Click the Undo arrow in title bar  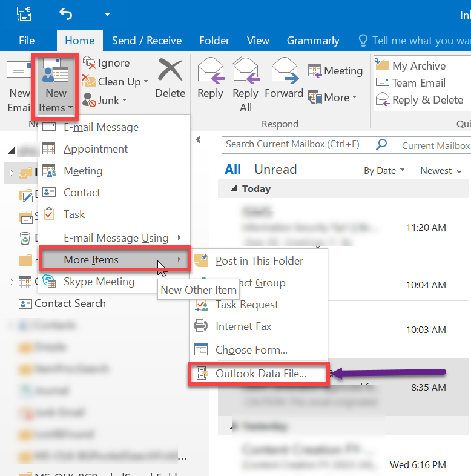[65, 14]
